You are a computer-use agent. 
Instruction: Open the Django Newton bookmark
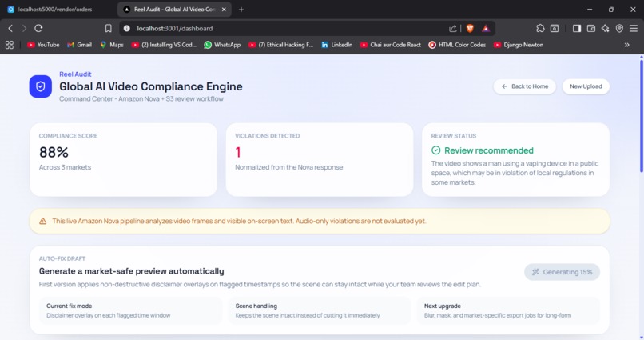coord(519,45)
